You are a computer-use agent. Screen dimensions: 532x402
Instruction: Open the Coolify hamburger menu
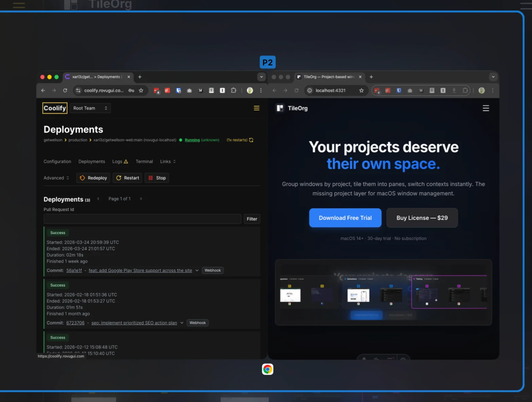256,108
